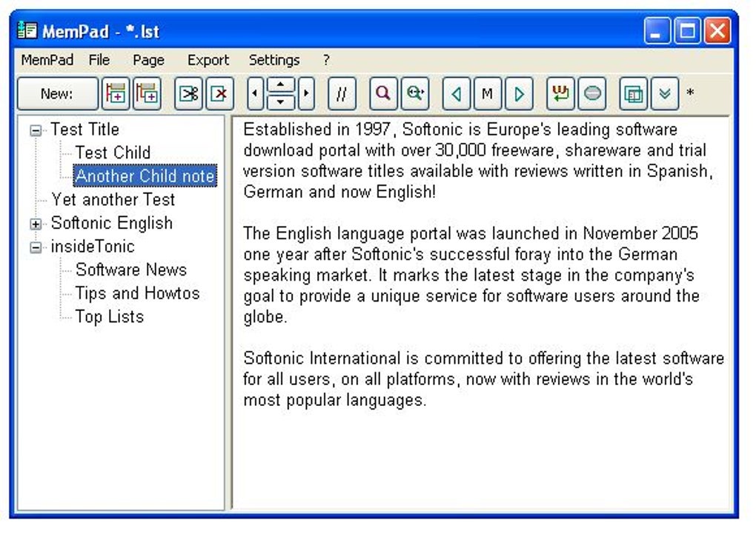Minimize the MemPad window
The width and height of the screenshot is (756, 537).
click(657, 31)
